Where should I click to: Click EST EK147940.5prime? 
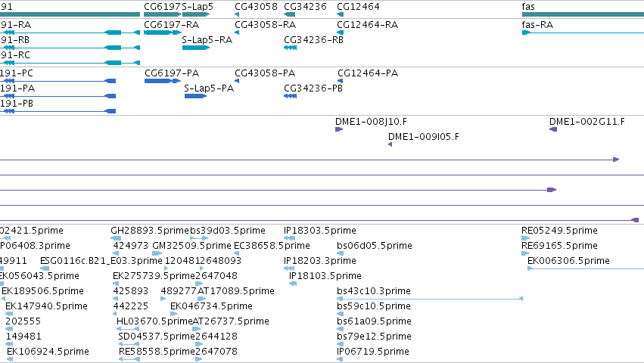46,306
